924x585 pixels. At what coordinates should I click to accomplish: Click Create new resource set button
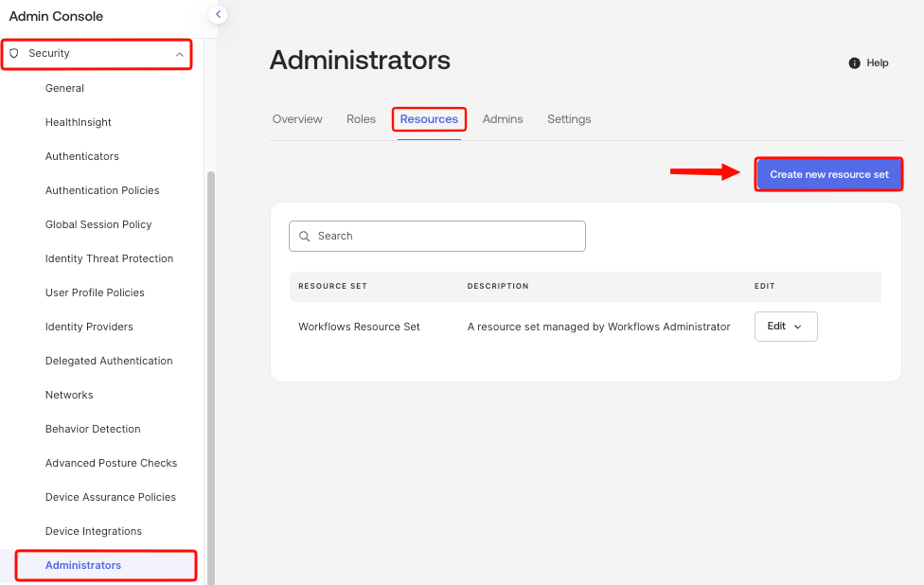point(829,174)
